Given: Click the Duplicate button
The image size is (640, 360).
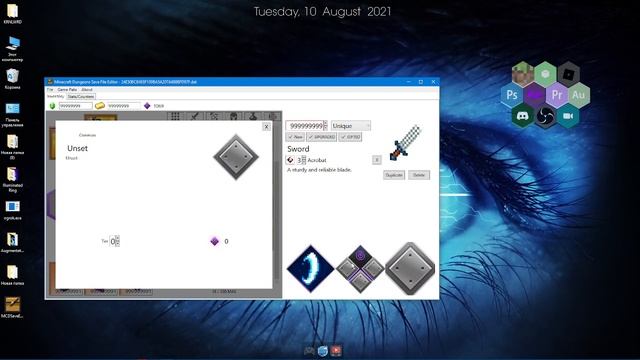Looking at the screenshot, I should [x=394, y=175].
